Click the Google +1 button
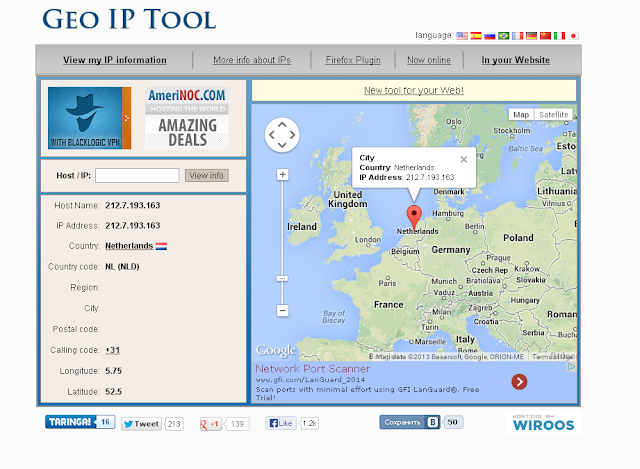 (x=210, y=424)
